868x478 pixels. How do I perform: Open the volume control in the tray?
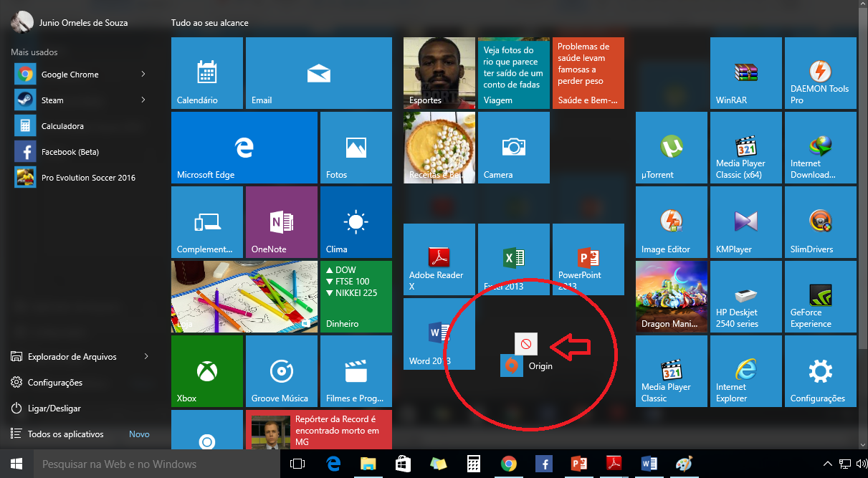(x=861, y=464)
